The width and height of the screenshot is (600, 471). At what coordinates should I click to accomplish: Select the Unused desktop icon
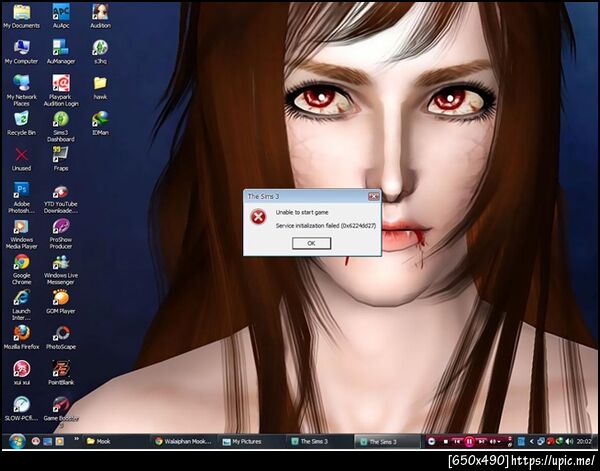21,159
